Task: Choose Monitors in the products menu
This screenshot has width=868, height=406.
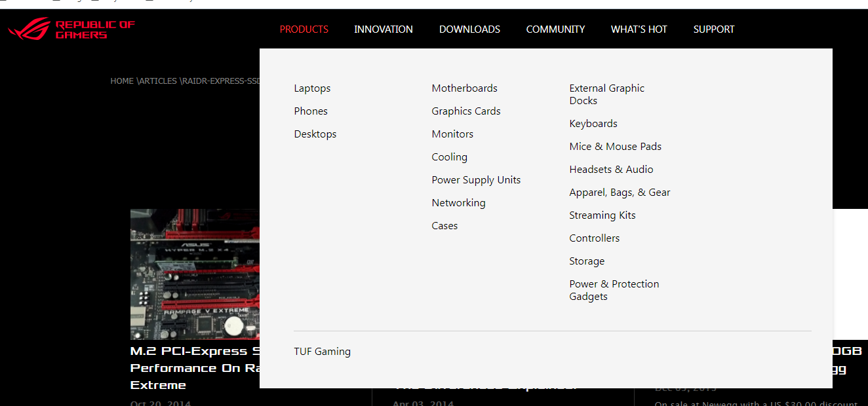Action: point(452,134)
